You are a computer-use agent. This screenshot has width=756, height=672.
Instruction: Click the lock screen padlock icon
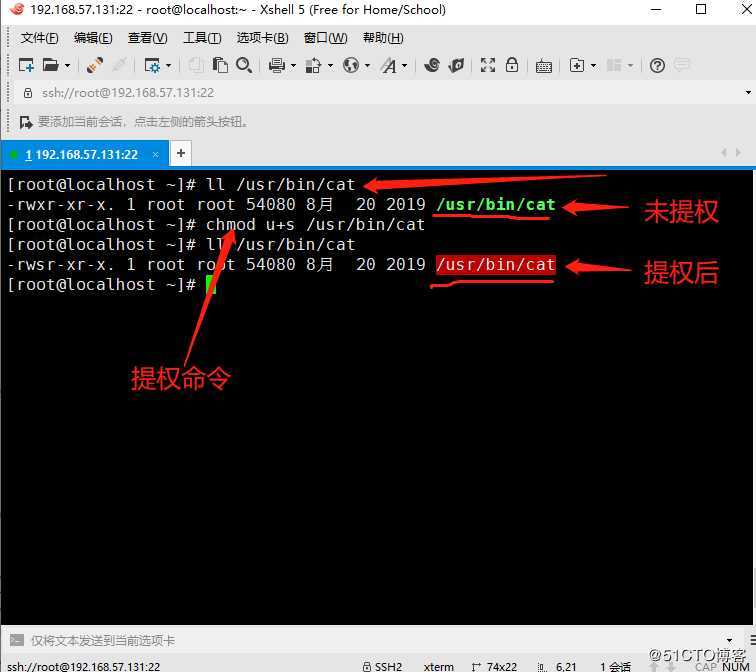tap(512, 65)
